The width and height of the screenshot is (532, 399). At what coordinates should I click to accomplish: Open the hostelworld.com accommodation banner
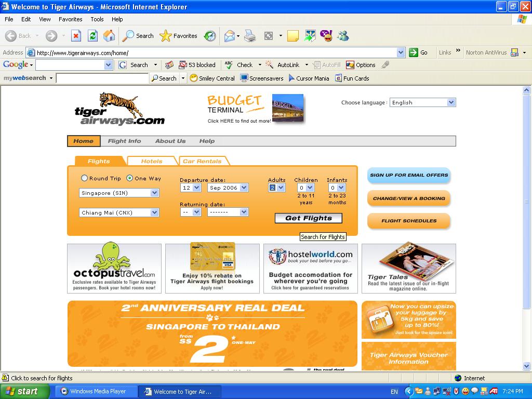tap(311, 269)
